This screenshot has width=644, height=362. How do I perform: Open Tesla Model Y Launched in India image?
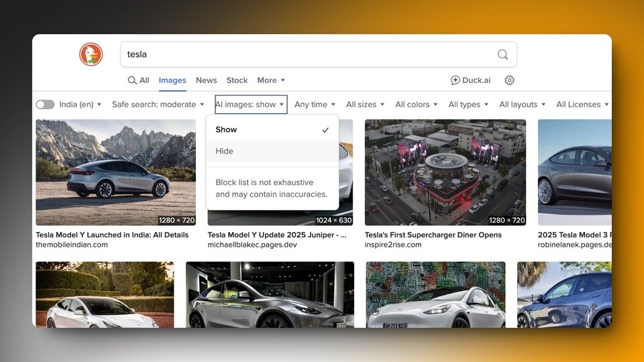116,172
